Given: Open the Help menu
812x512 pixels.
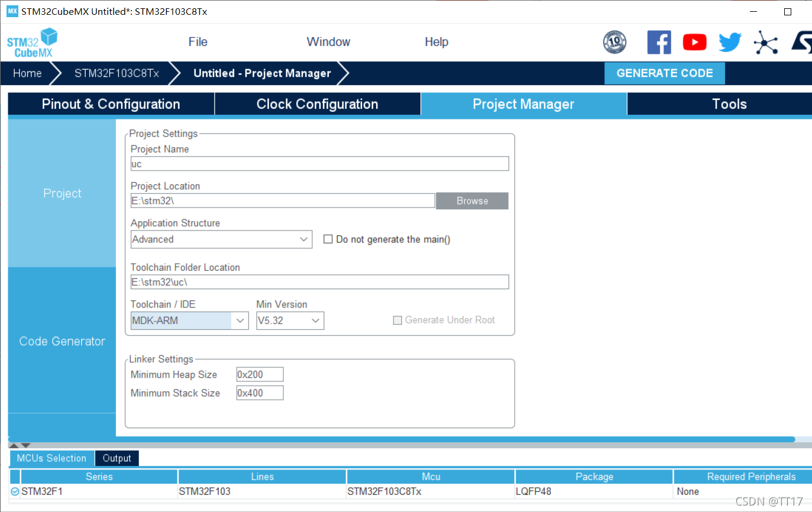Looking at the screenshot, I should 436,42.
